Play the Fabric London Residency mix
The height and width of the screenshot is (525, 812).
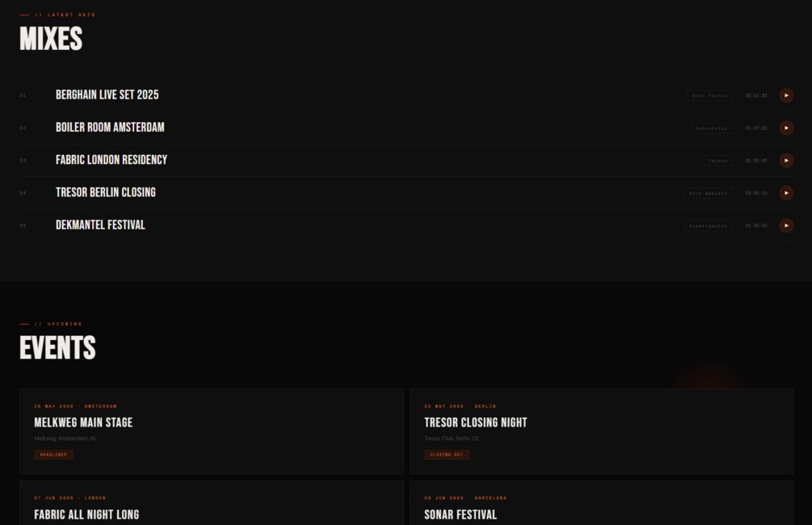pos(786,161)
